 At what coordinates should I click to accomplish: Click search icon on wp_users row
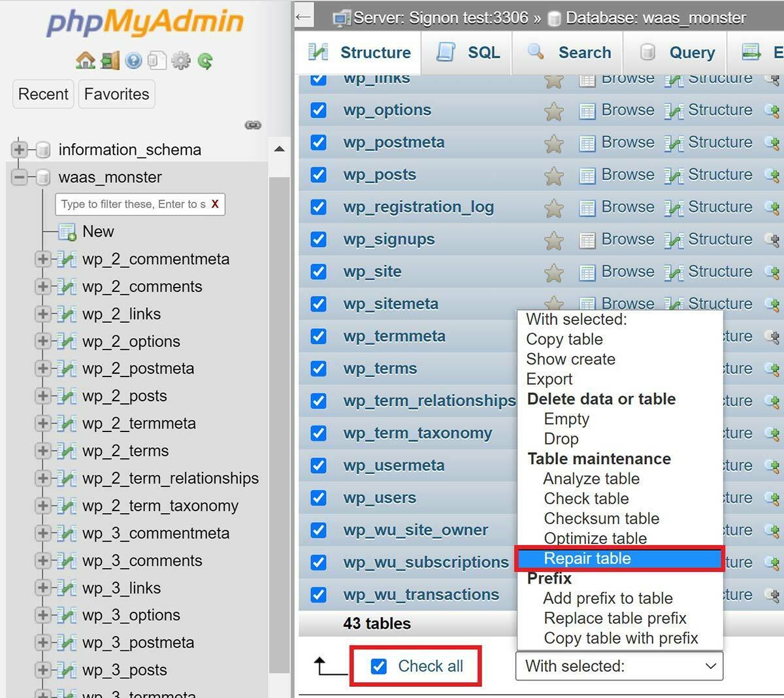[772, 498]
